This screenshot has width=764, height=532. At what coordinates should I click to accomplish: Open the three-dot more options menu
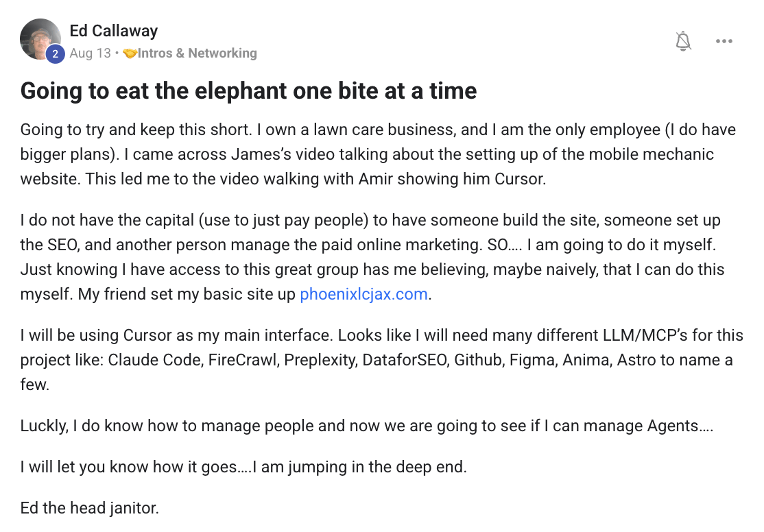pyautogui.click(x=724, y=41)
